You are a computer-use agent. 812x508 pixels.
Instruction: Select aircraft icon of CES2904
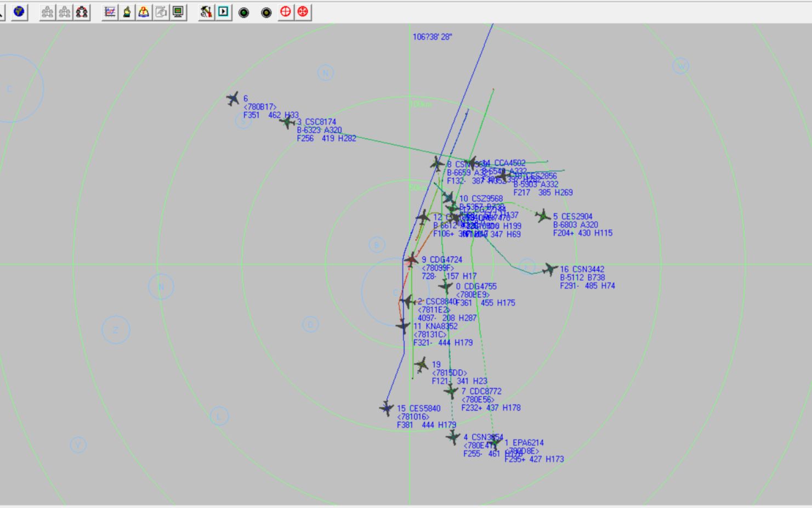tap(543, 216)
